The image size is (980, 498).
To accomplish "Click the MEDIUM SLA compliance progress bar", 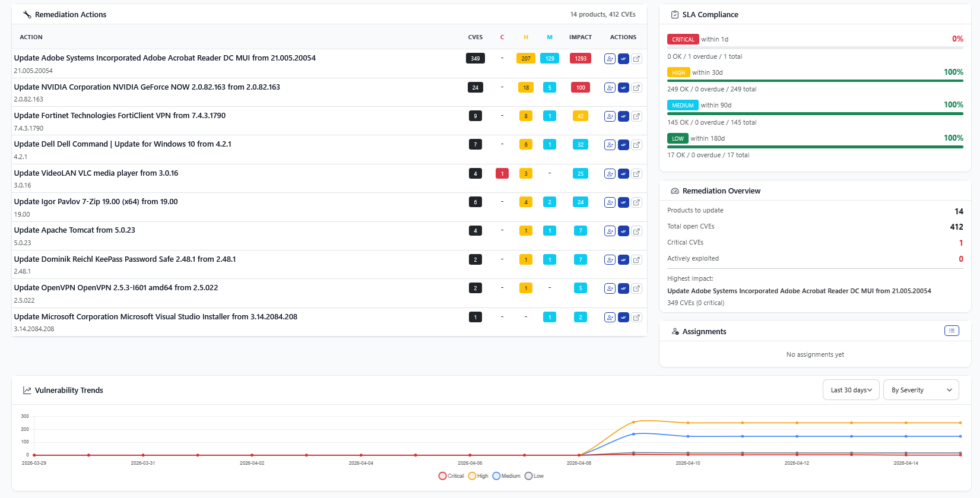I will (x=815, y=114).
